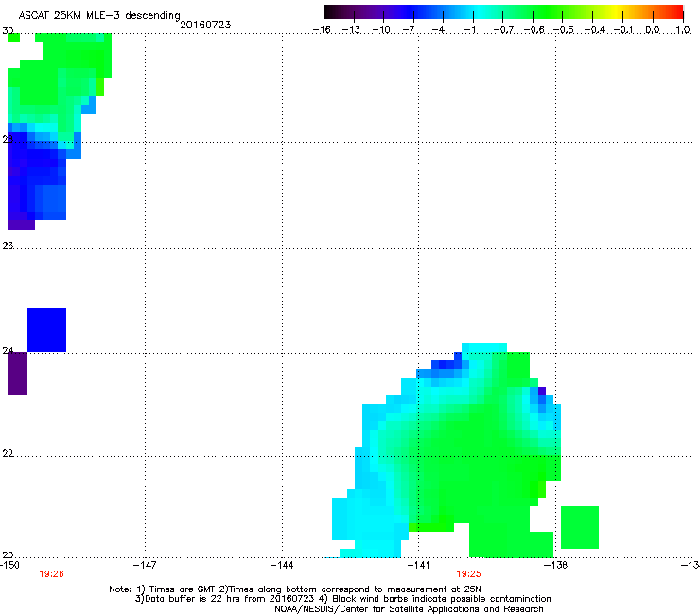Click the dark purple rectangle below 24N
Viewport: 700px width, 615px height.
click(x=17, y=374)
